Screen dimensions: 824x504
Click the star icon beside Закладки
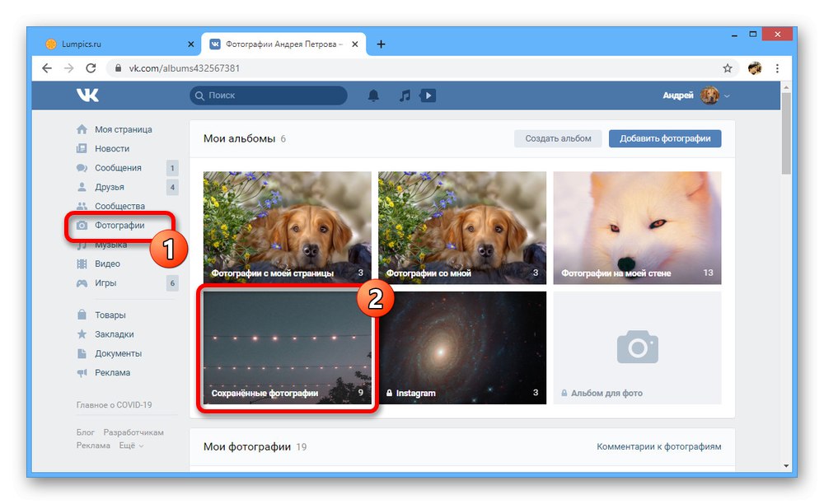82,334
